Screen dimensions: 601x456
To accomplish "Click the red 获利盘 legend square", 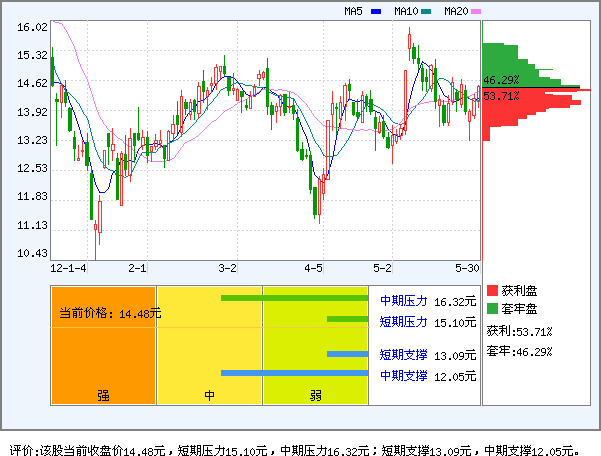I will (x=492, y=290).
